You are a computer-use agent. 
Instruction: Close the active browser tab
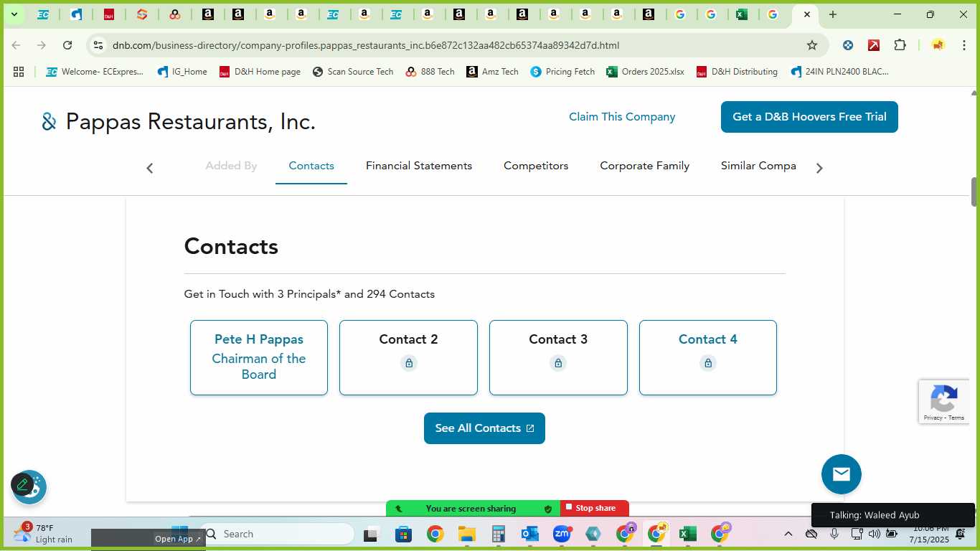(807, 14)
